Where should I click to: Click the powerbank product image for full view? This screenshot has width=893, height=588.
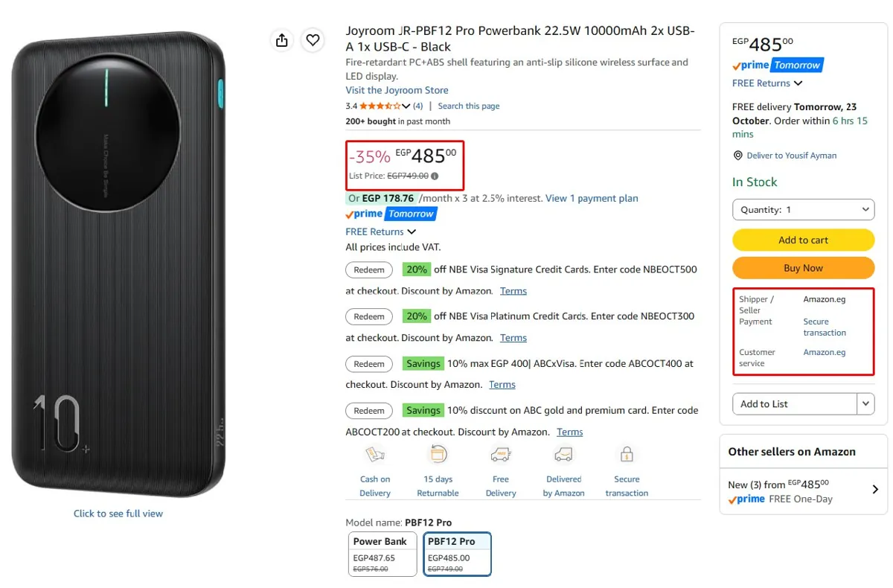click(118, 264)
